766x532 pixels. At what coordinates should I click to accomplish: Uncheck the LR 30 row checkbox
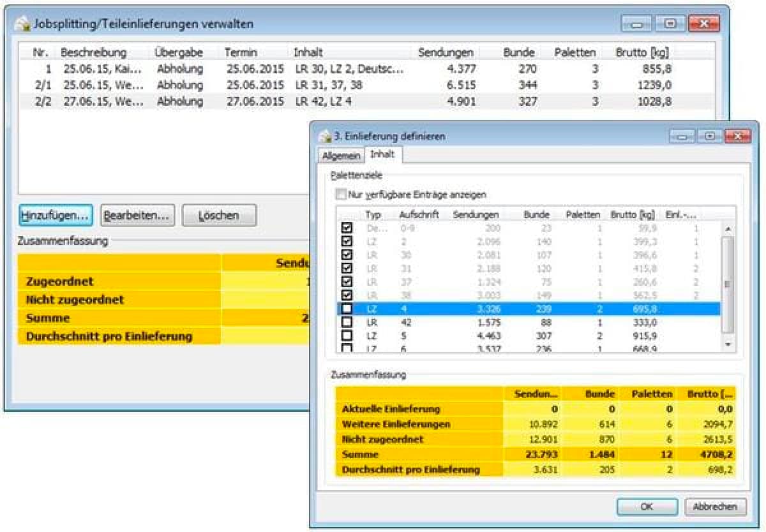[x=347, y=255]
